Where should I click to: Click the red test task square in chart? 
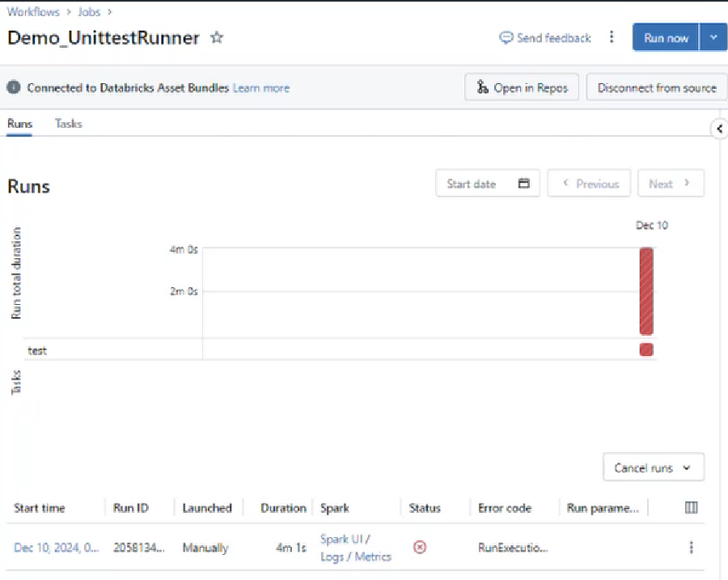646,349
